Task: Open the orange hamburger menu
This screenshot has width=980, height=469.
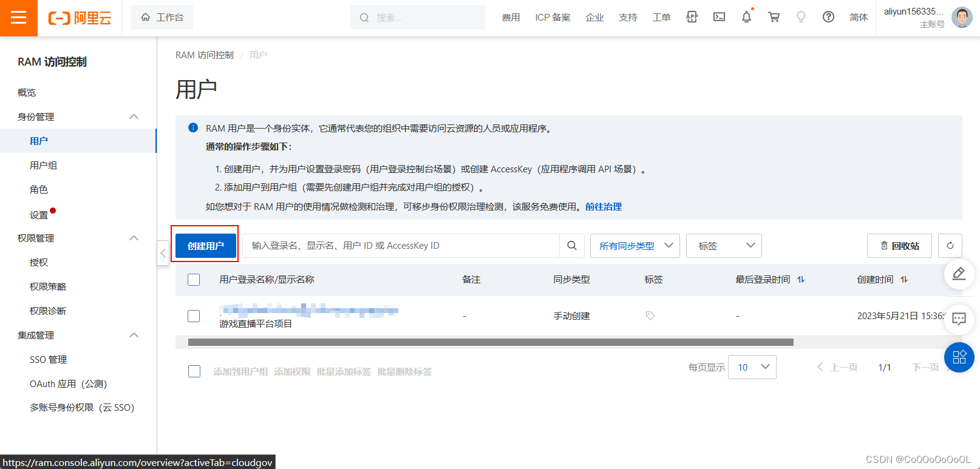Action: click(18, 18)
